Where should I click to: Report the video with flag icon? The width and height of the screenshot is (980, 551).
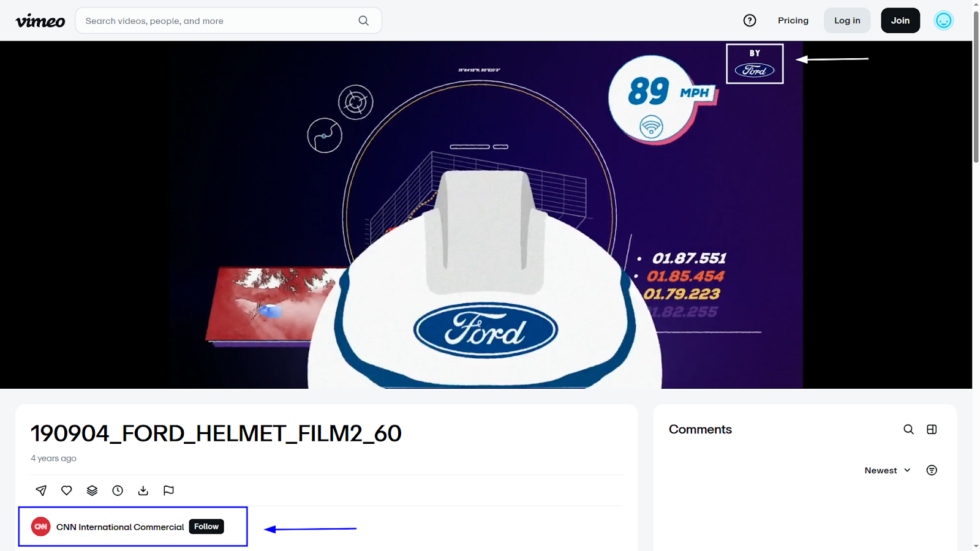168,490
